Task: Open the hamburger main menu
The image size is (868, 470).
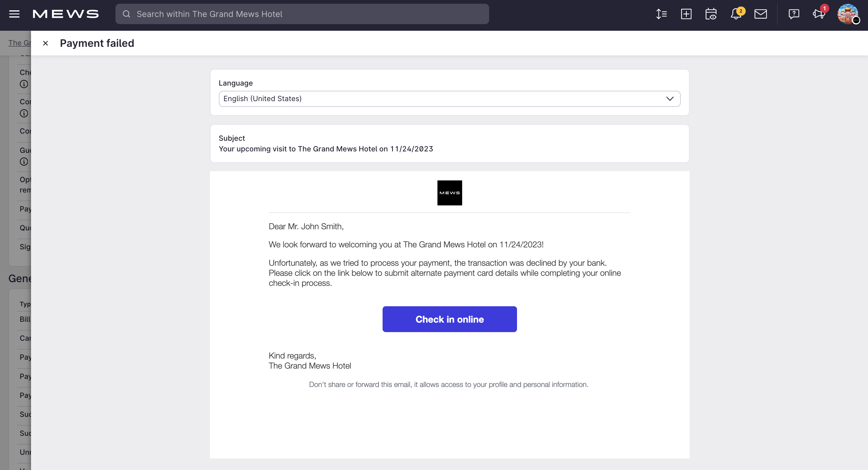Action: [x=14, y=14]
